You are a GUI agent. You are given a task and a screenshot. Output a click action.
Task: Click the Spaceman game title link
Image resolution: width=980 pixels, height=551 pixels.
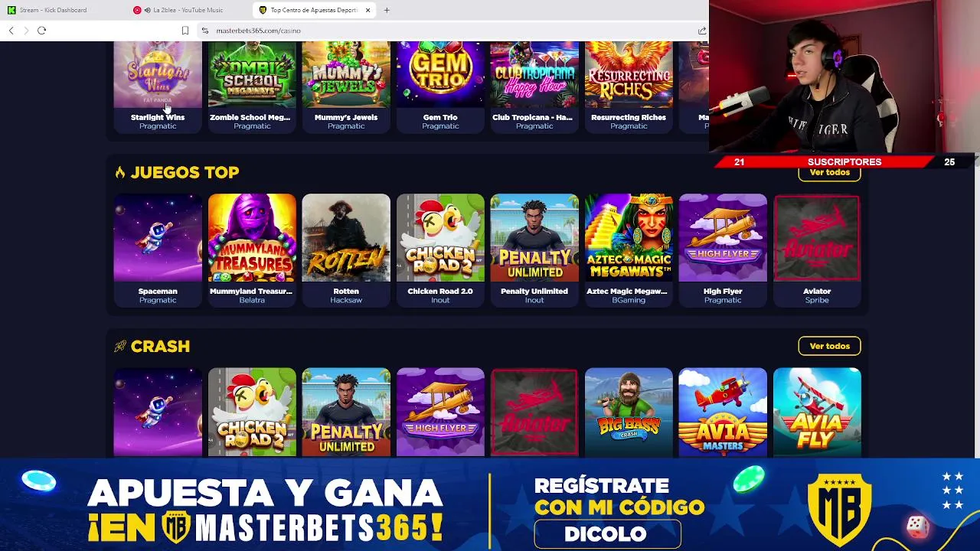[158, 291]
